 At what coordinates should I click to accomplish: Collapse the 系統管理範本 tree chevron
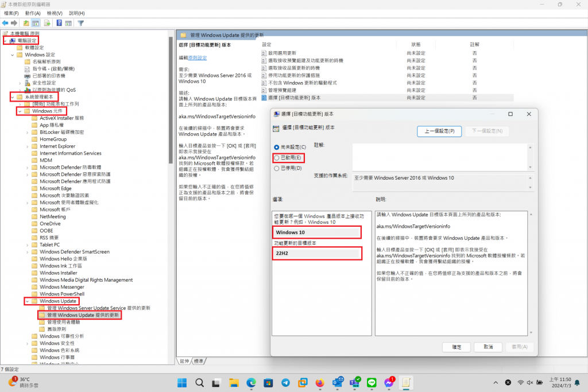point(13,97)
